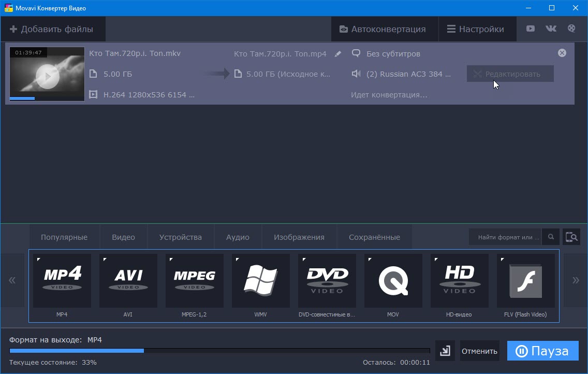Play the video thumbnail preview
Image resolution: width=588 pixels, height=374 pixels.
click(x=47, y=77)
